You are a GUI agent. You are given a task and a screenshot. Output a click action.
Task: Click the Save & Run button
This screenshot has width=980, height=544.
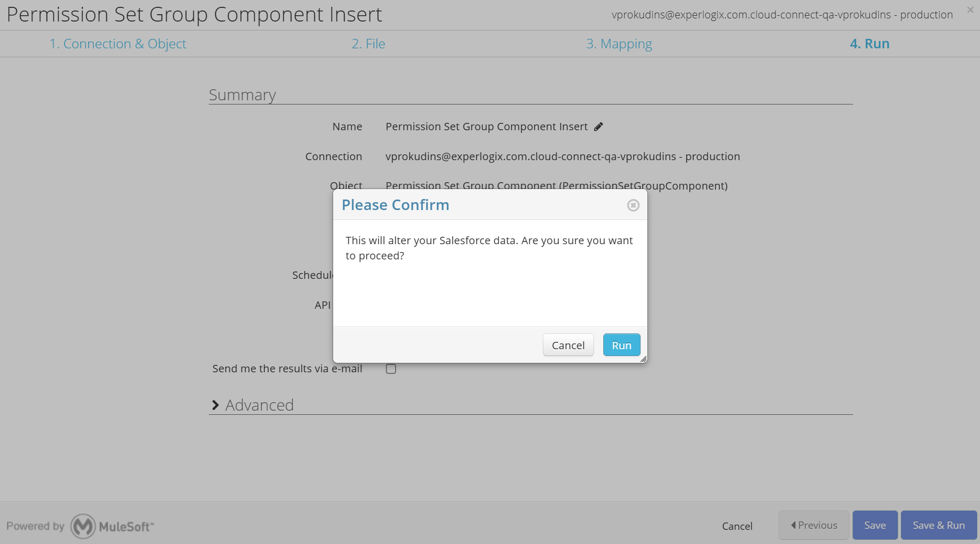[939, 525]
